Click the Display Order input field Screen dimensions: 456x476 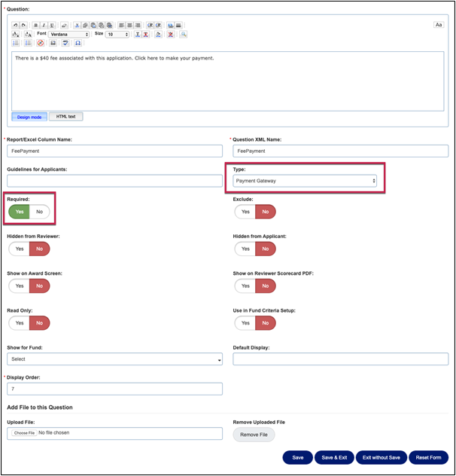(115, 389)
